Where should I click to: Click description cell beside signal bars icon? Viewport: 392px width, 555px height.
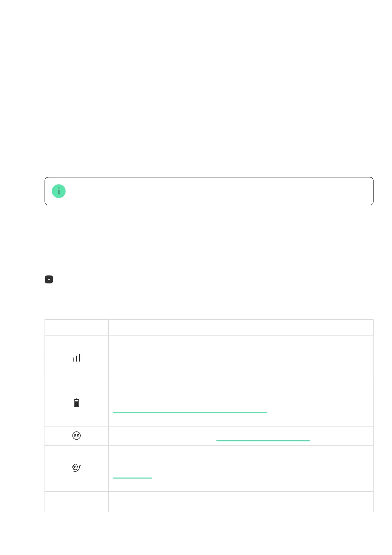[241, 358]
